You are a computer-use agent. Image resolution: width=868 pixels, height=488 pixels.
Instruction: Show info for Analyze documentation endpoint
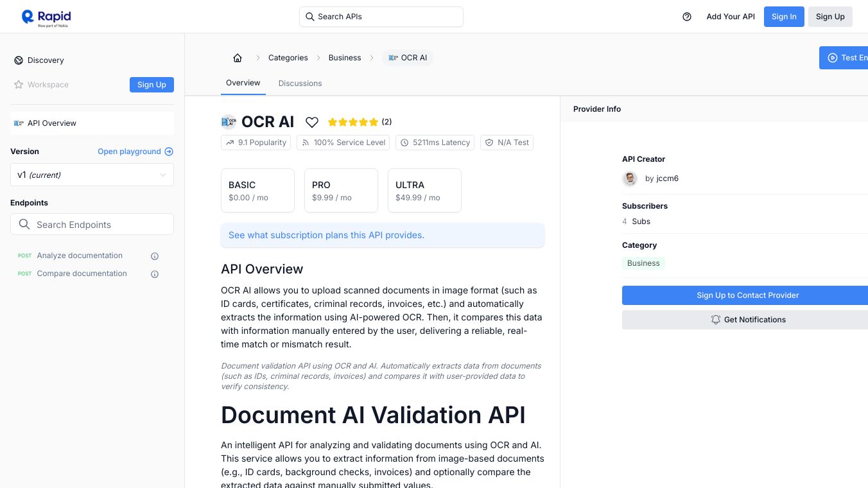pos(155,256)
